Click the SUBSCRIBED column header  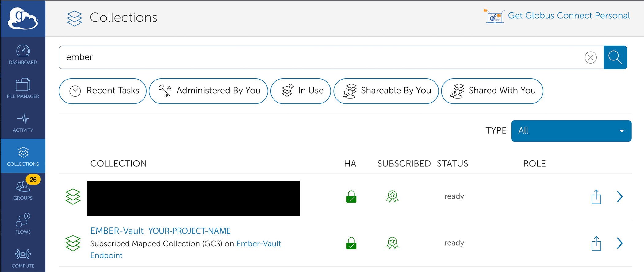pos(404,164)
